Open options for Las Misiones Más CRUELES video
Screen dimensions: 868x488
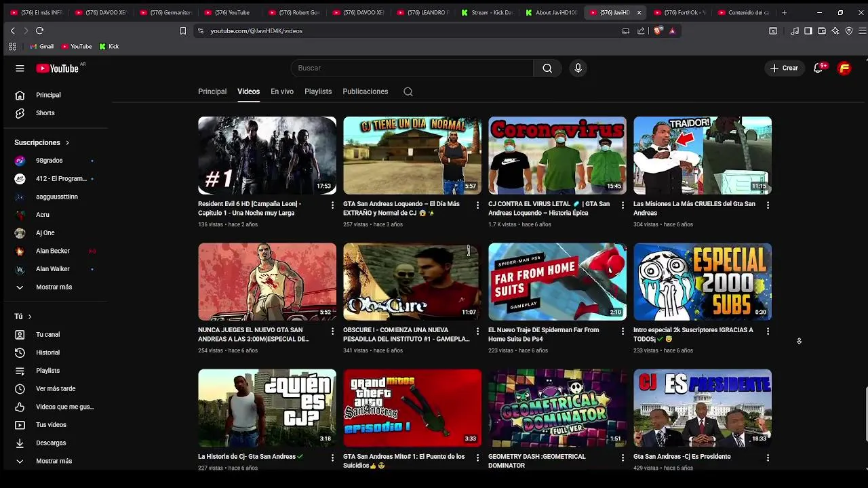768,205
